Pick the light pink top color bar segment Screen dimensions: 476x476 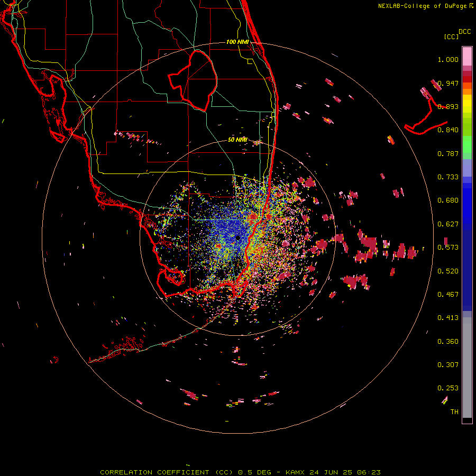click(467, 57)
